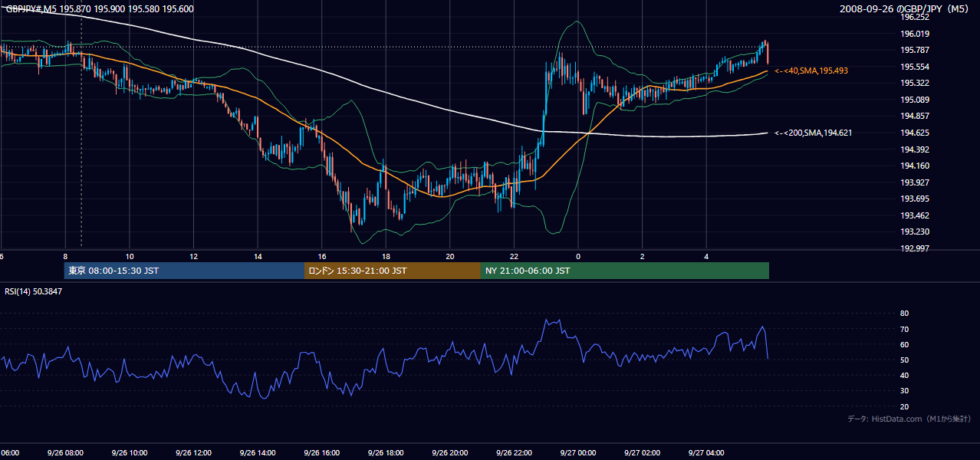Click RSI scale label 60
The width and height of the screenshot is (980, 460).
tap(905, 344)
